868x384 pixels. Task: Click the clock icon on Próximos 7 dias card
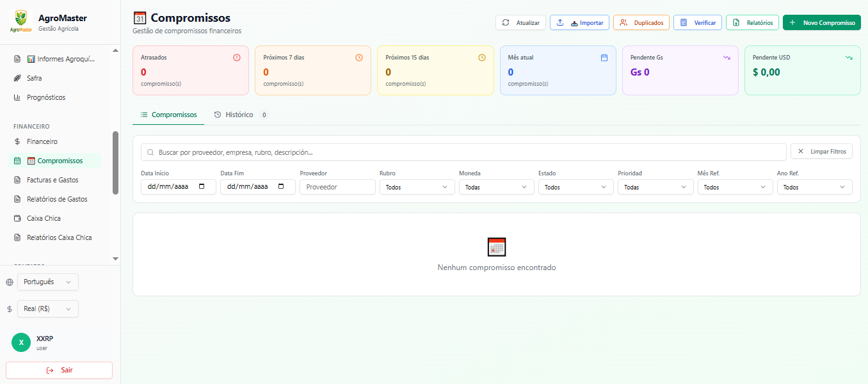point(359,58)
